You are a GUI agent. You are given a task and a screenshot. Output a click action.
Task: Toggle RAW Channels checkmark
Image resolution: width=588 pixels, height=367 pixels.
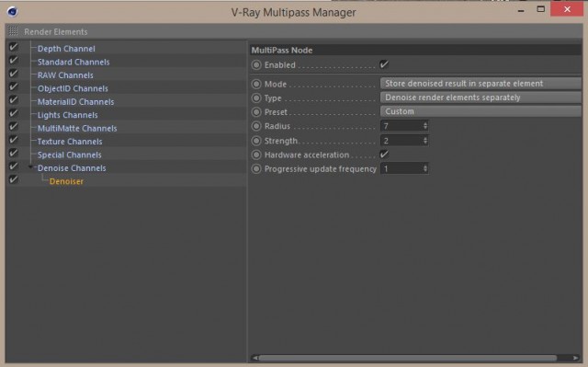click(x=14, y=74)
